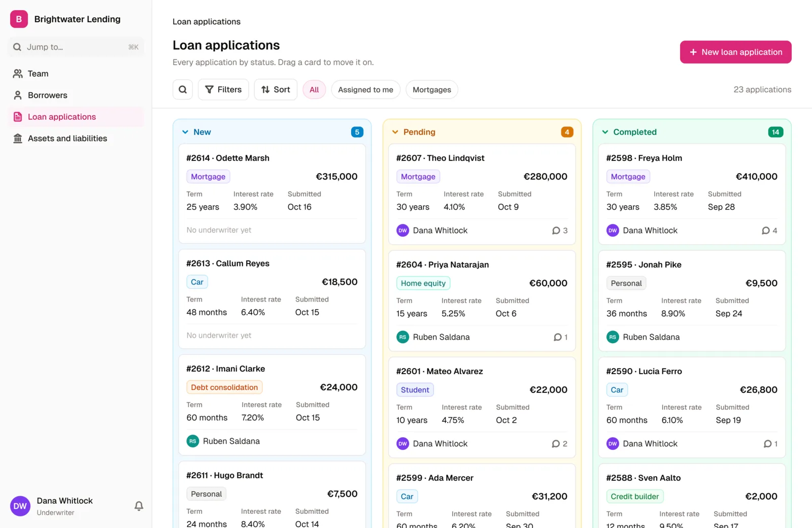812x528 pixels.
Task: Click the Debt consolidation tag
Action: point(224,387)
